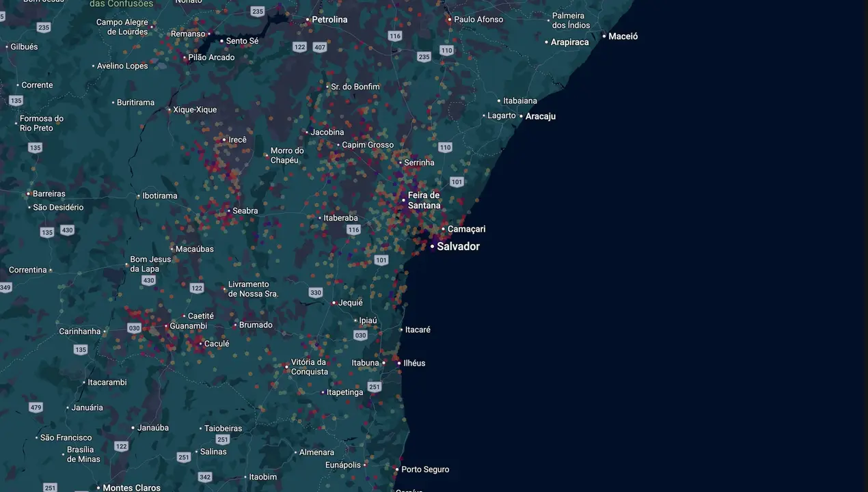868x492 pixels.
Task: Click the road 122 shield below Janaúba
Action: click(122, 446)
